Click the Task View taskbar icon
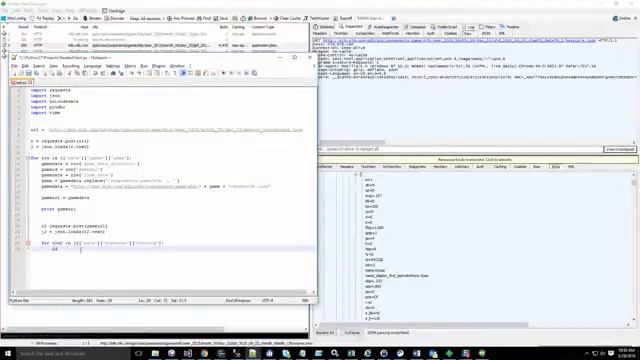The width and height of the screenshot is (640, 360). [x=139, y=353]
